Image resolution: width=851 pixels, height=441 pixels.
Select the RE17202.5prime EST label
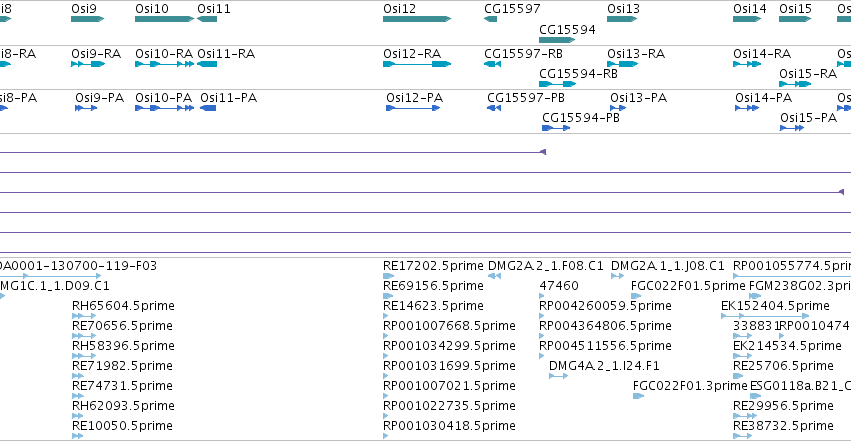coord(433,266)
